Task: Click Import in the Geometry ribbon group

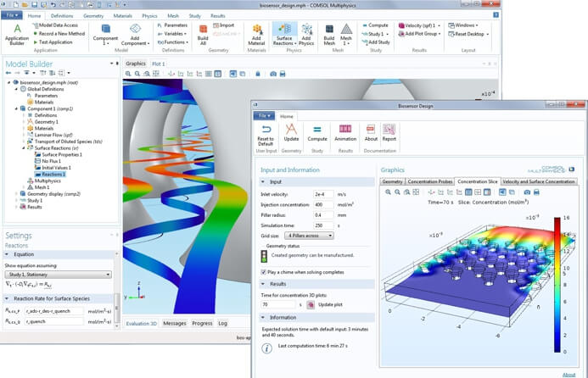Action: coord(223,25)
